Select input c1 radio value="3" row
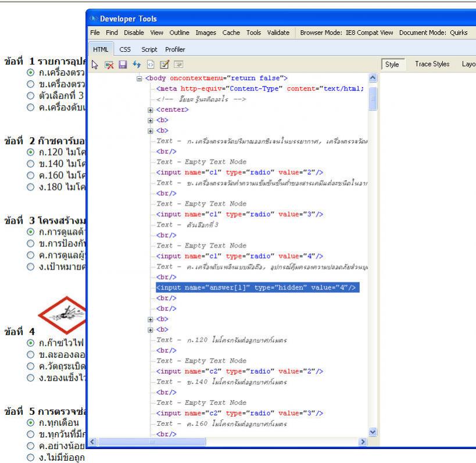The image size is (476, 463). tap(239, 214)
